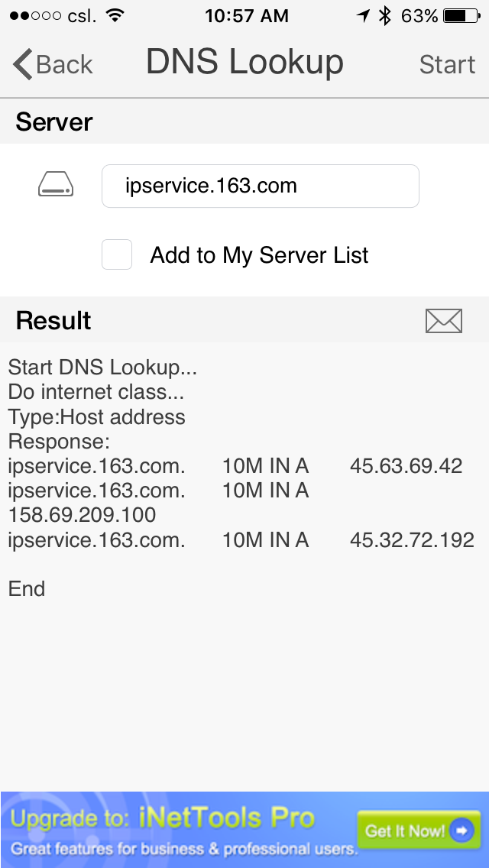Tap the Bluetooth status icon
The image size is (489, 868).
(x=385, y=15)
